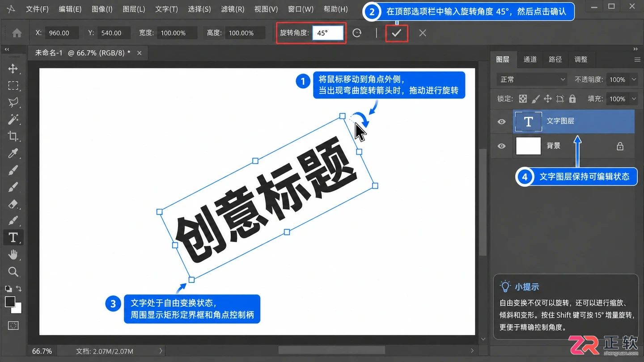Select the Eraser tool
This screenshot has width=644, height=362.
coord(13,204)
